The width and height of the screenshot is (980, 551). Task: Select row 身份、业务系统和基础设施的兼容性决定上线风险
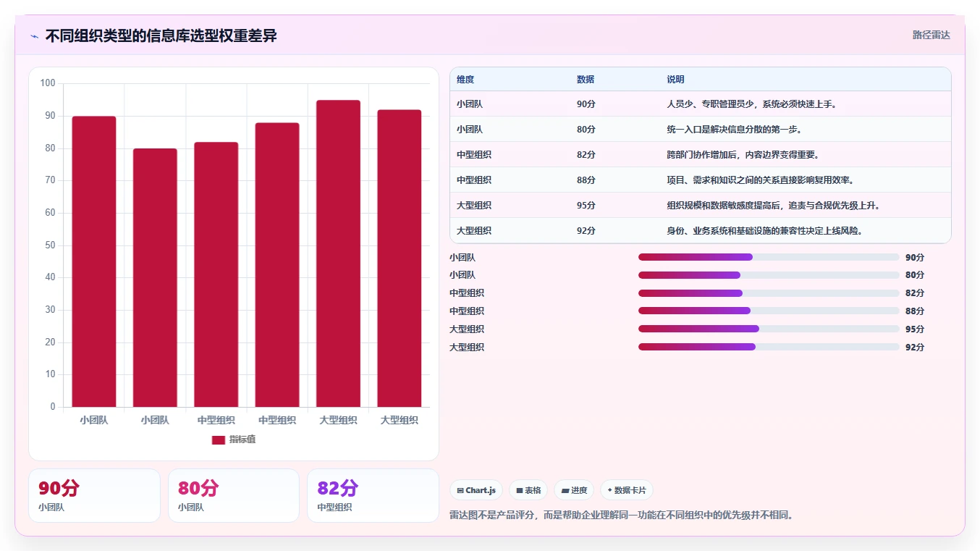[700, 230]
